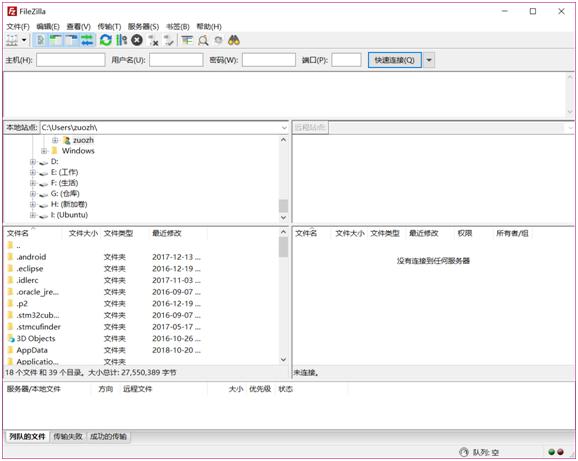Open quickconnect history dropdown arrow
The width and height of the screenshot is (578, 461).
coord(429,60)
